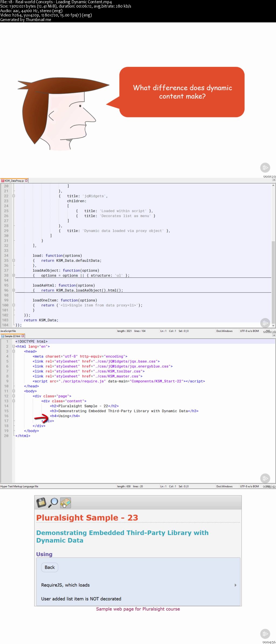This screenshot has height=644, width=276.
Task: Click 'length : 658' in HTML status bar
Action: pos(124,486)
